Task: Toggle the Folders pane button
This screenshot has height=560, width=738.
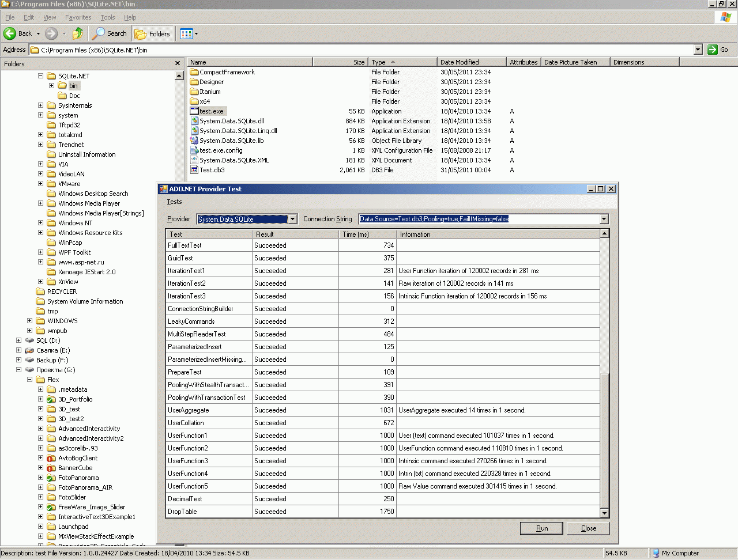Action: [153, 33]
